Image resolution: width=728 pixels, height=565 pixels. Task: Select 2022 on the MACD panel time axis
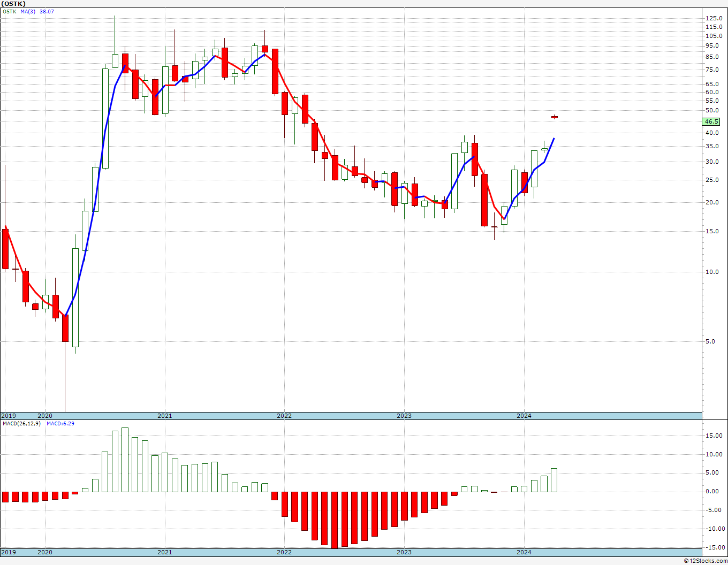pyautogui.click(x=284, y=552)
